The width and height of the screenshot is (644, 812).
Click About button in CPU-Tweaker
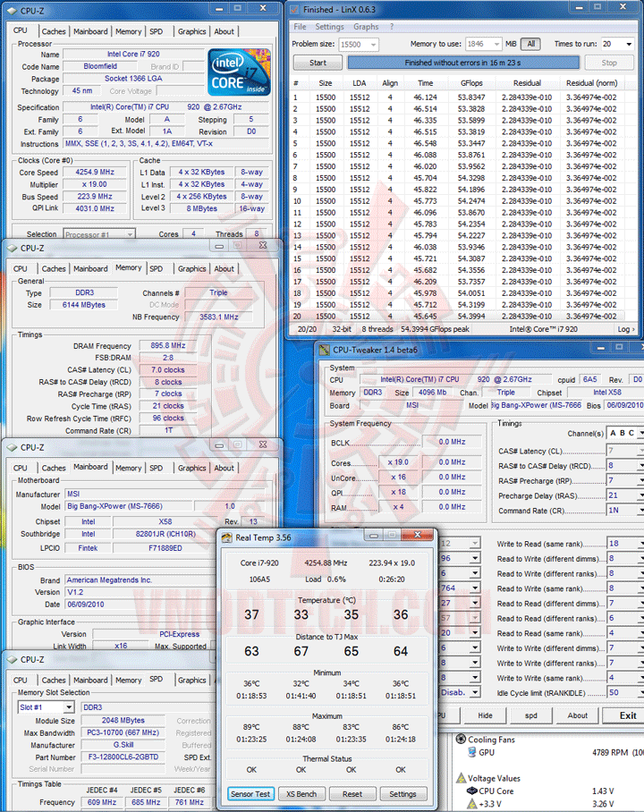pos(577,715)
